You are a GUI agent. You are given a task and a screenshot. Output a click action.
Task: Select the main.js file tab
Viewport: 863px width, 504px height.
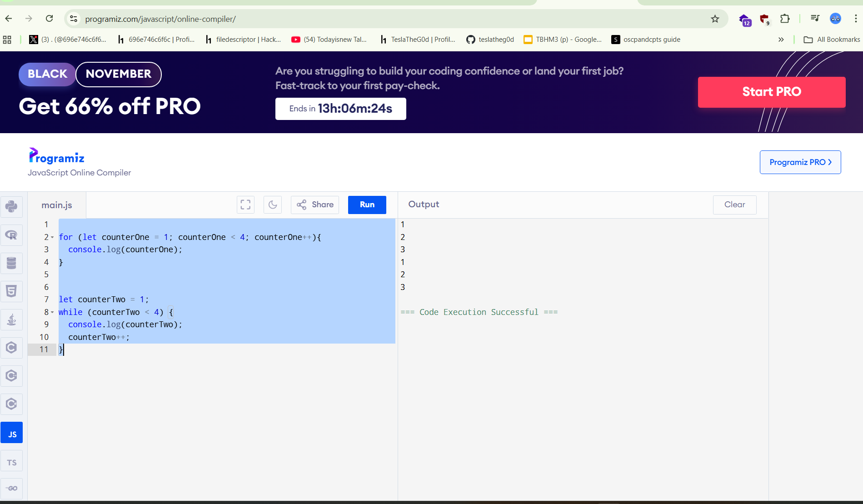(57, 205)
